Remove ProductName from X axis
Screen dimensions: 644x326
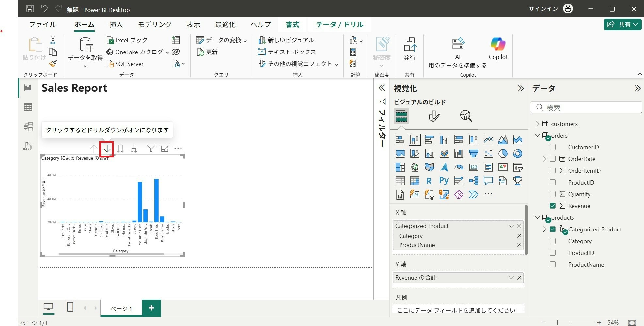tap(519, 245)
